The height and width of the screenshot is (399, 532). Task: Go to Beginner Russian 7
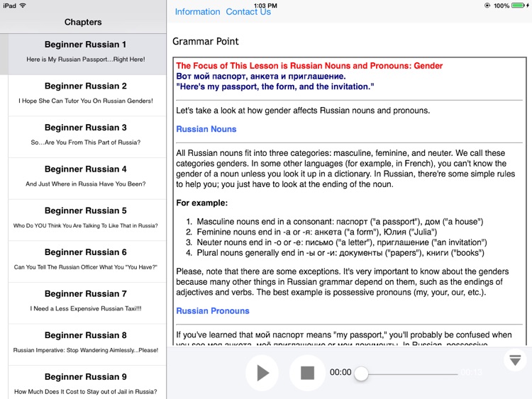pyautogui.click(x=87, y=303)
